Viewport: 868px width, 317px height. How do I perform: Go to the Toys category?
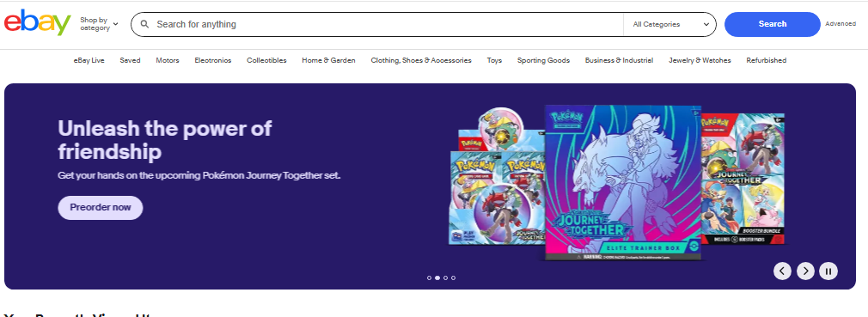pyautogui.click(x=494, y=60)
